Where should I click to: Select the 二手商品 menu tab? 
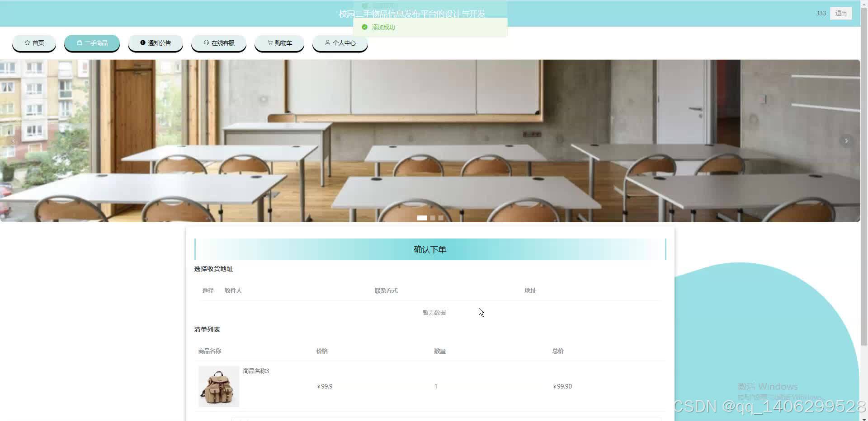tap(92, 43)
